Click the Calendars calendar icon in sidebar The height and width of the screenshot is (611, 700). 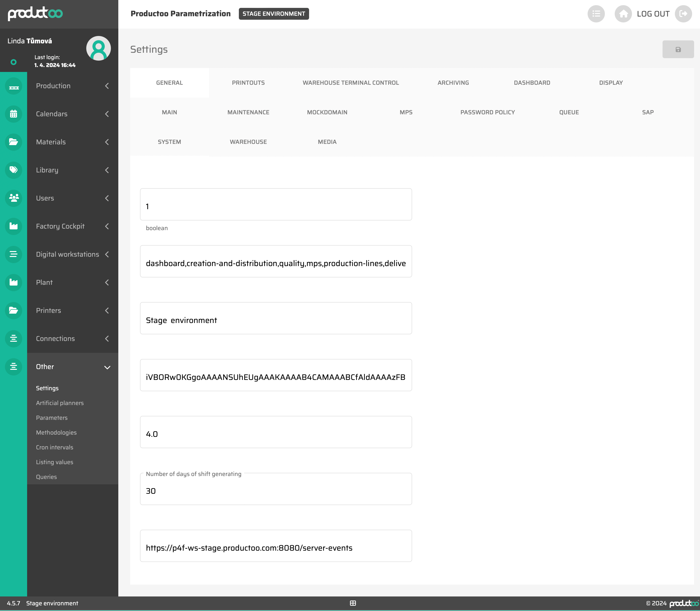[14, 114]
